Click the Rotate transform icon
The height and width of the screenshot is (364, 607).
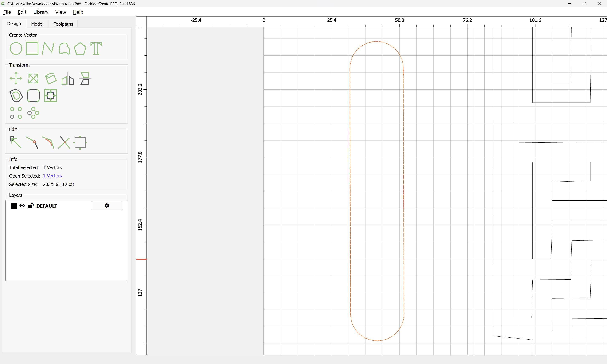[x=51, y=79]
